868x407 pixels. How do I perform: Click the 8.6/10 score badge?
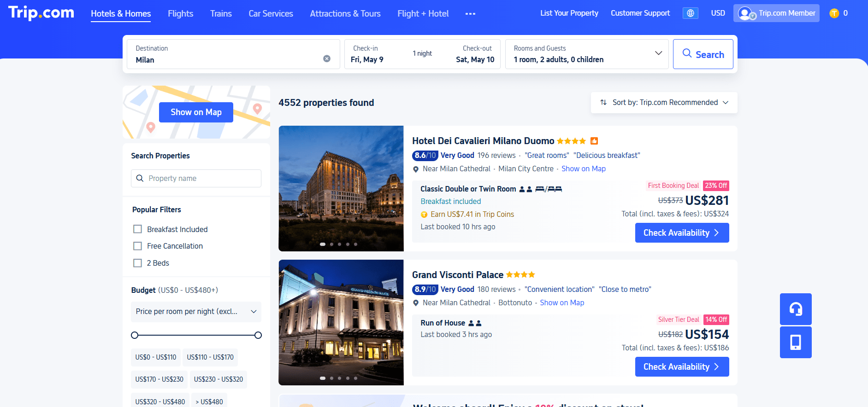(x=425, y=156)
